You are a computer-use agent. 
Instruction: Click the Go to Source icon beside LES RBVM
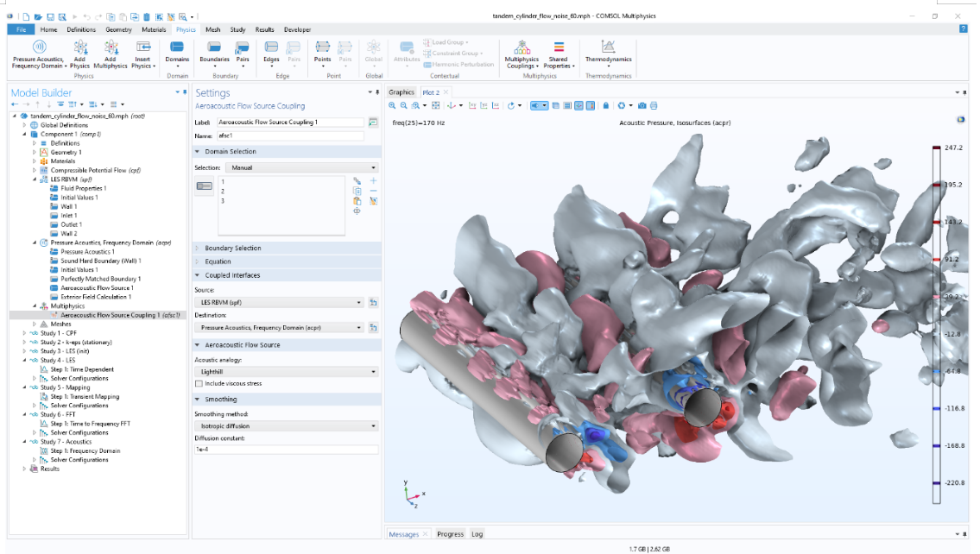pyautogui.click(x=373, y=302)
